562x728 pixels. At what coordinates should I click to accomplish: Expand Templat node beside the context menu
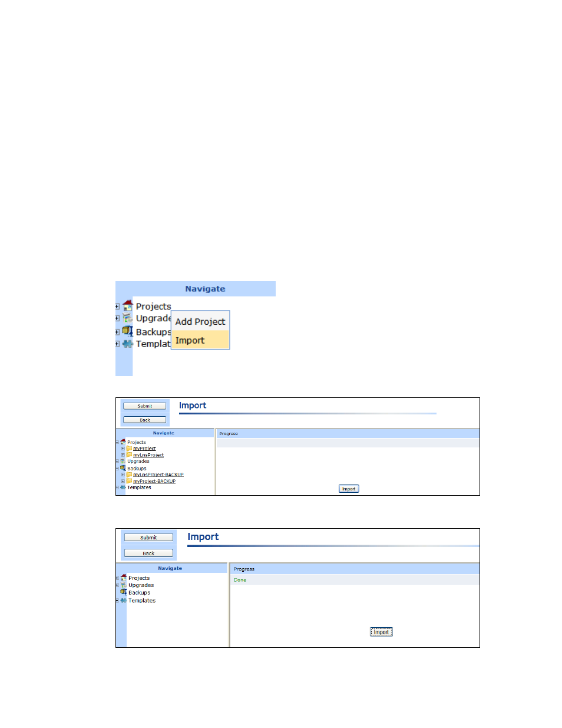coord(117,344)
